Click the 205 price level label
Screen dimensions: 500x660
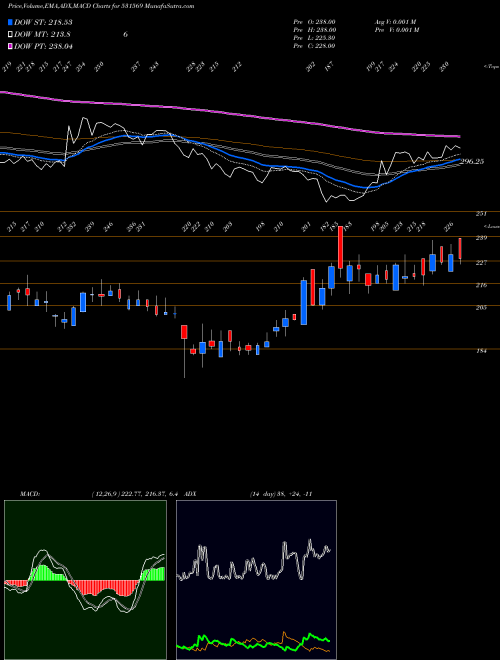[x=481, y=308]
